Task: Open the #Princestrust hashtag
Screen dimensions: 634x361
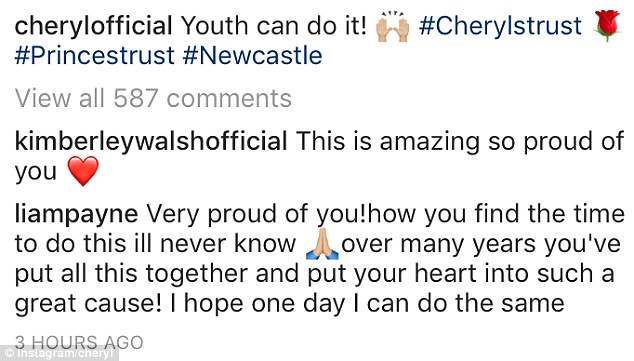Action: pos(95,55)
